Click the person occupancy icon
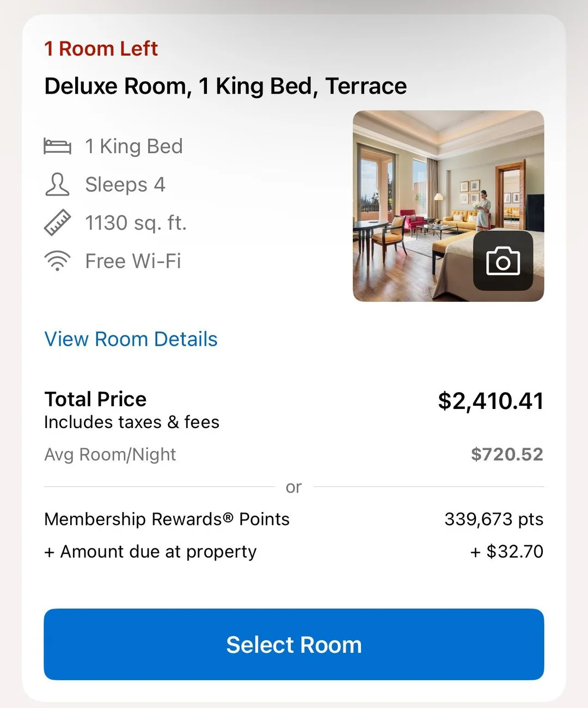Screen dimensions: 588x708 tap(57, 185)
